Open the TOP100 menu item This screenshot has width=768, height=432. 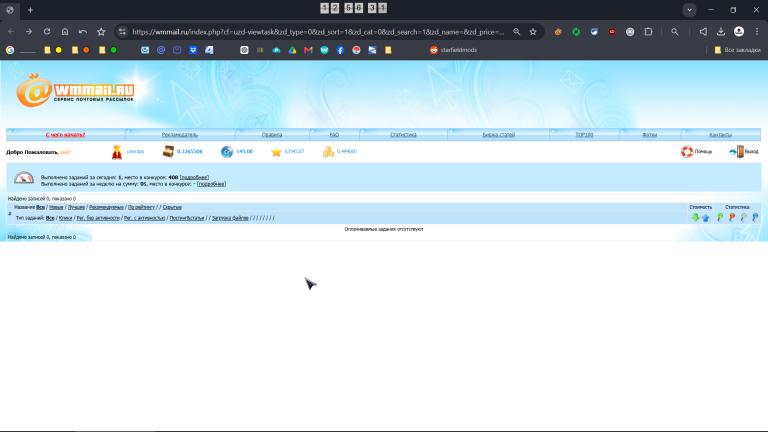pos(584,135)
